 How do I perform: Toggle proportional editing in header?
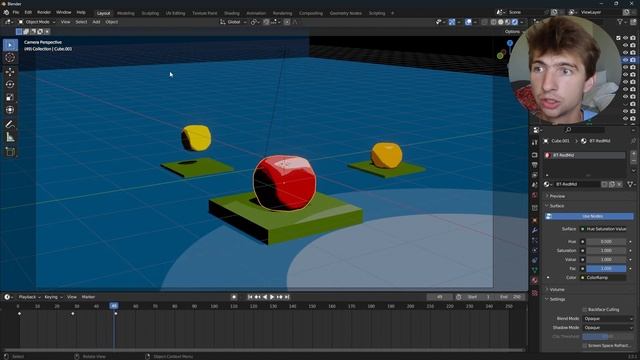(287, 22)
